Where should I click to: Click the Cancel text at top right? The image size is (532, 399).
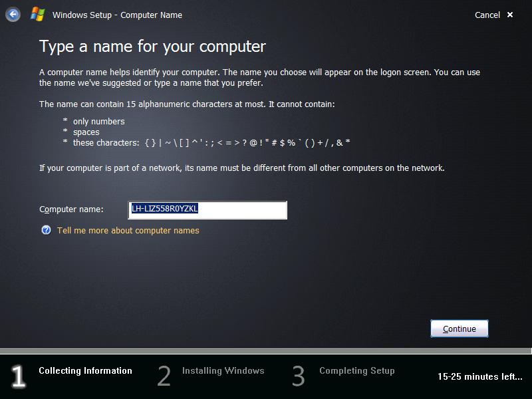point(487,15)
